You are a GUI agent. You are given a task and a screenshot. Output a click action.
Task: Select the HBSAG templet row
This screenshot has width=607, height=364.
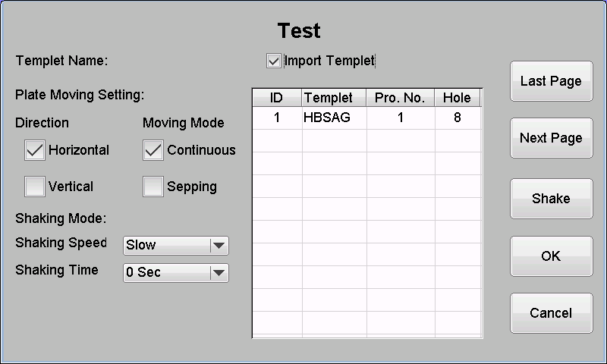pyautogui.click(x=334, y=118)
